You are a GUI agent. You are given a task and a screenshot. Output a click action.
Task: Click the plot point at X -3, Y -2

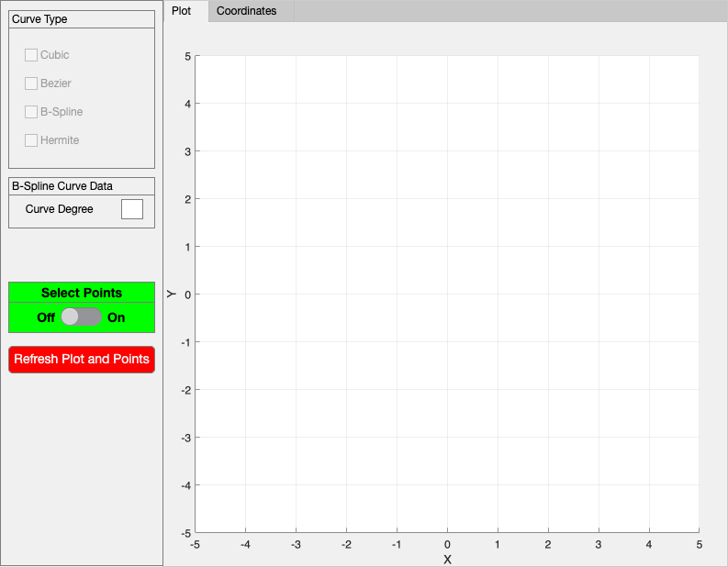tap(296, 390)
